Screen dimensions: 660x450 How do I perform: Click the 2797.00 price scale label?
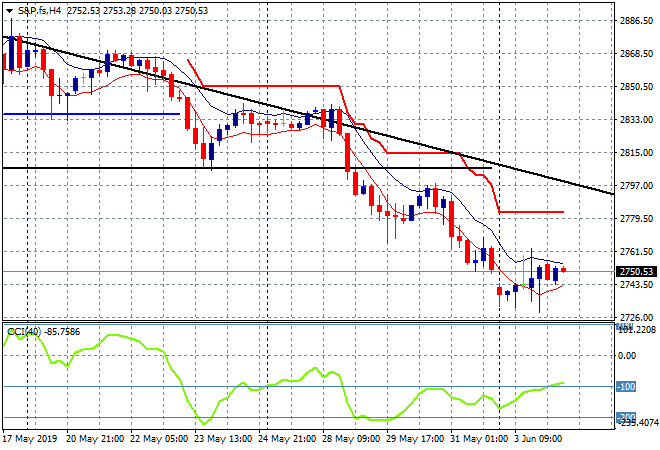637,186
